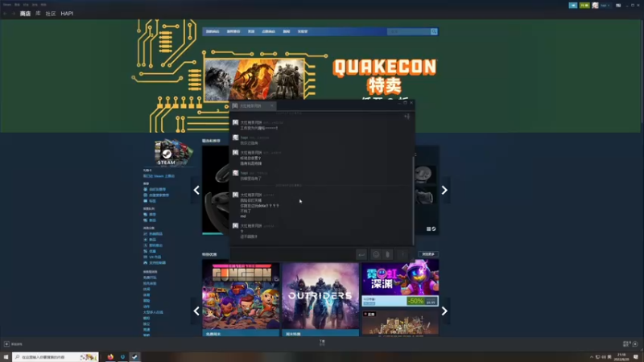Viewport: 644px width, 362px height.
Task: Click featured carousel next arrow
Action: click(444, 190)
